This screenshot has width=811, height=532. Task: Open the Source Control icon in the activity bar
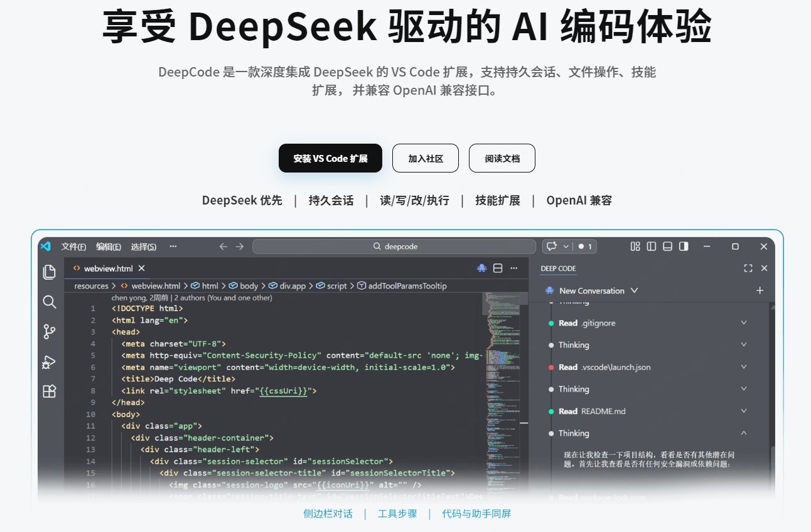(49, 332)
